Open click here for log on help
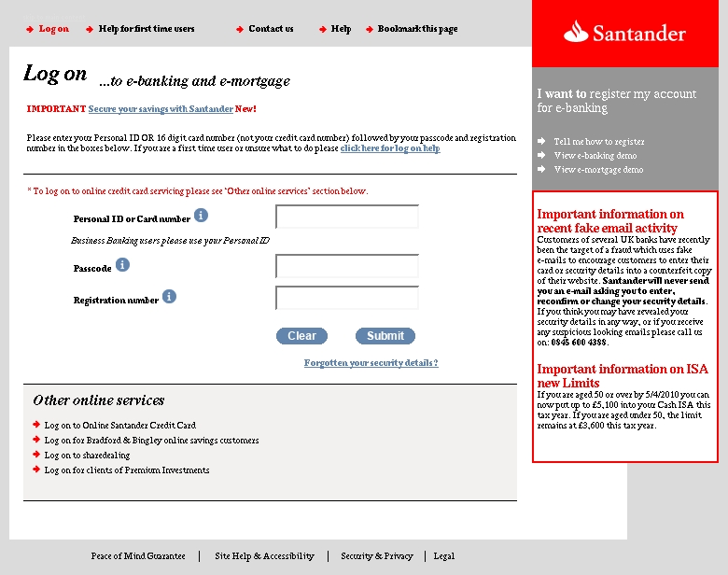The height and width of the screenshot is (575, 728). (390, 148)
